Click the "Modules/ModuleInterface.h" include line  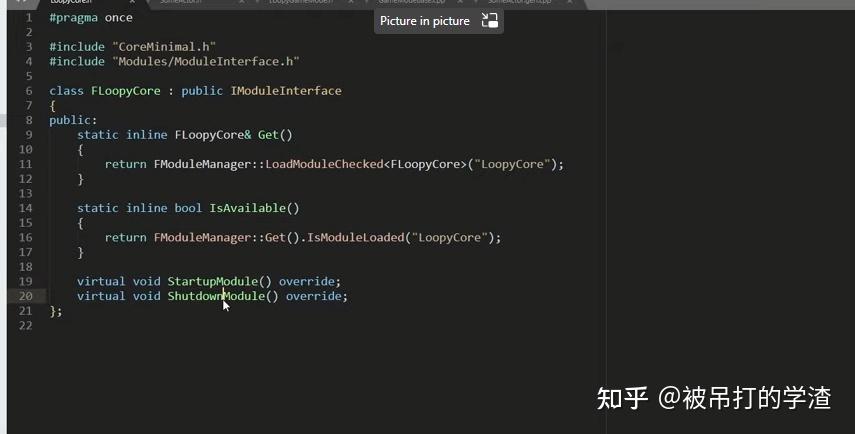pos(174,62)
